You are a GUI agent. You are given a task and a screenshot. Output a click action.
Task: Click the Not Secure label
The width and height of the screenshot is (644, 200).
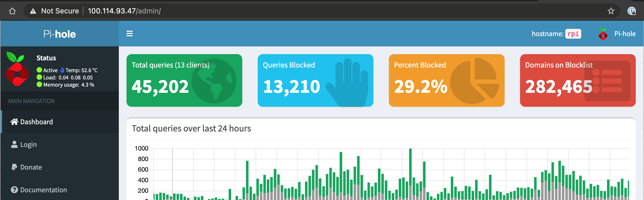[60, 11]
